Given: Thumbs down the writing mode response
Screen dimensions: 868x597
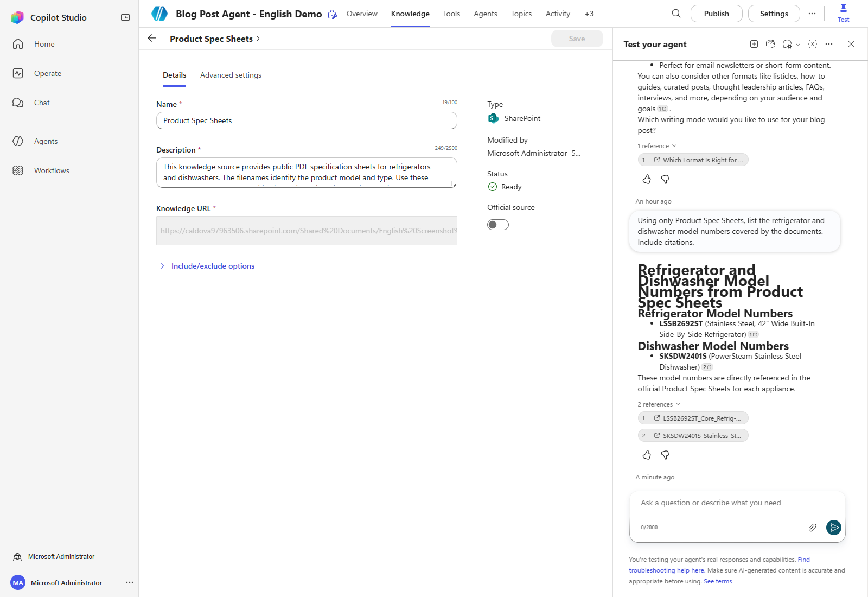Looking at the screenshot, I should pos(665,179).
